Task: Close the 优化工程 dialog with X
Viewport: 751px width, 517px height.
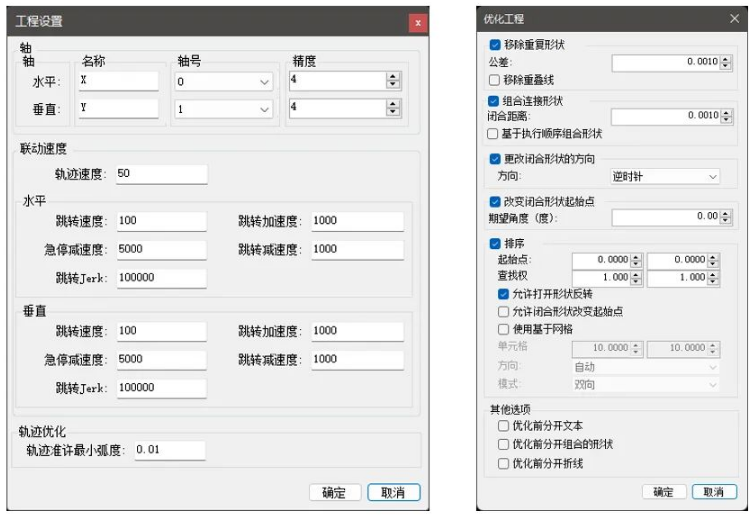Action: (734, 19)
